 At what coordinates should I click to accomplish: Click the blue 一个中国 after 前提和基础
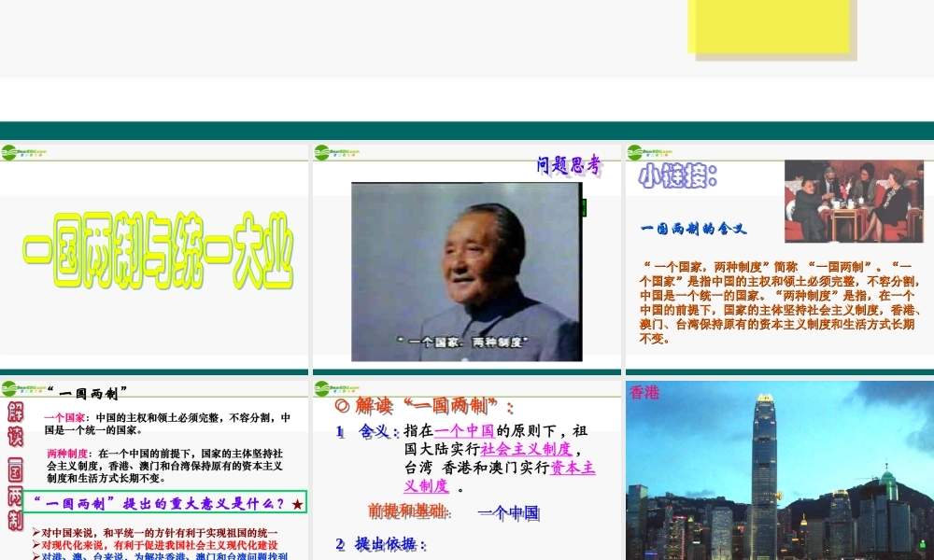point(509,513)
